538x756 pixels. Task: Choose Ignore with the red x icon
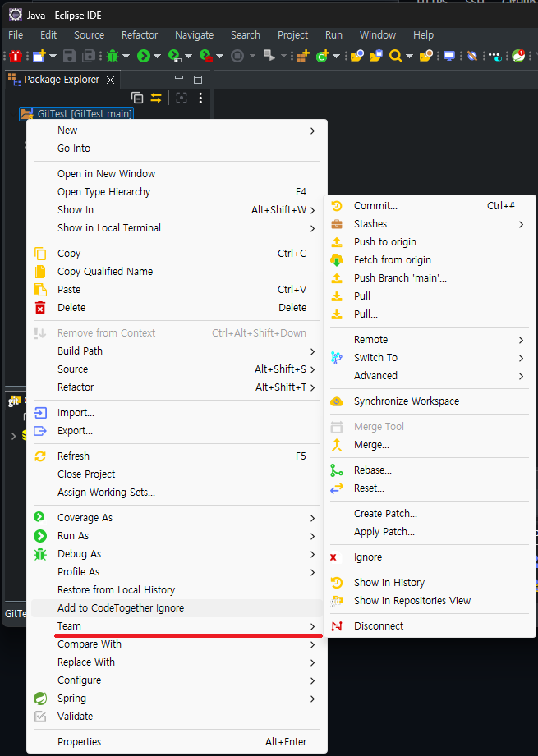coord(430,557)
